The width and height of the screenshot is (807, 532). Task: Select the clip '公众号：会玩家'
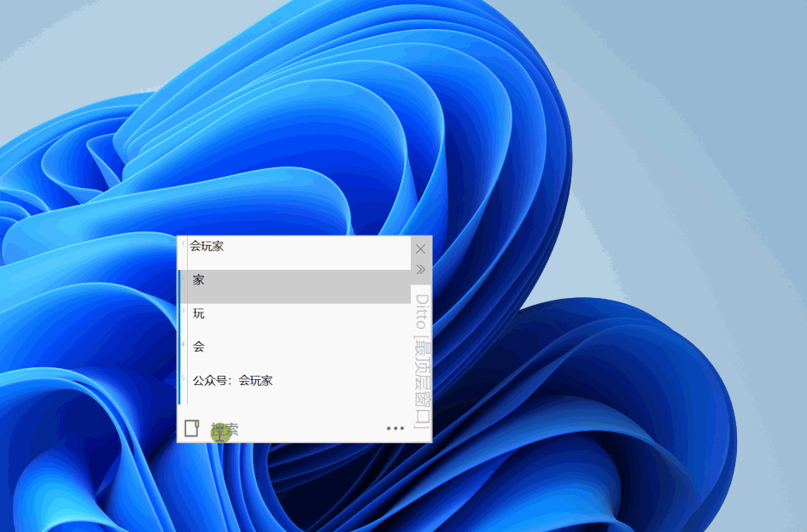pyautogui.click(x=295, y=387)
